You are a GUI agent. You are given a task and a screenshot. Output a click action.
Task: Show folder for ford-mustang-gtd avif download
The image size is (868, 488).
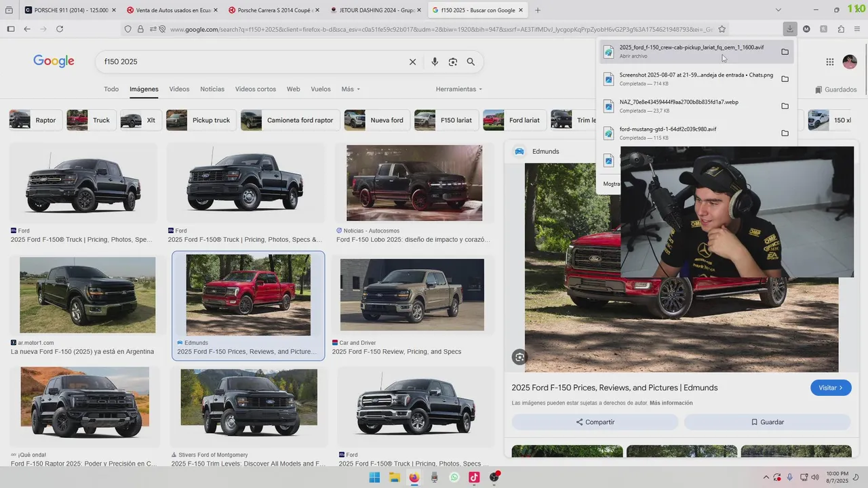[x=785, y=133]
